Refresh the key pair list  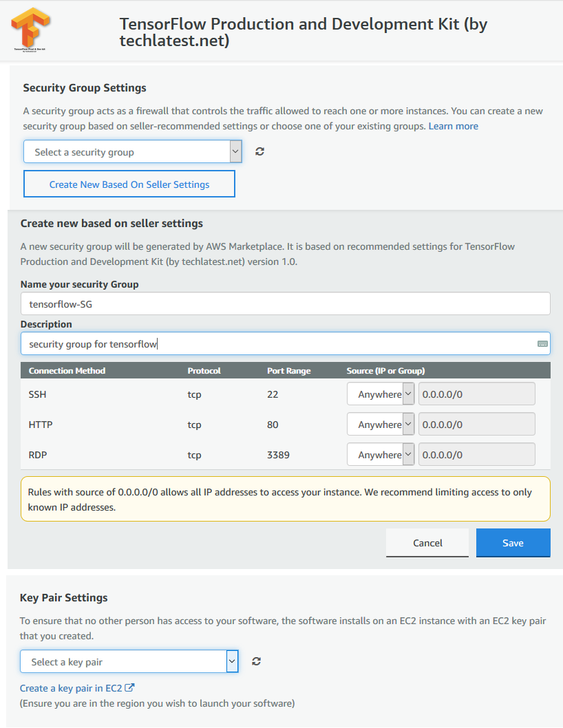(256, 661)
